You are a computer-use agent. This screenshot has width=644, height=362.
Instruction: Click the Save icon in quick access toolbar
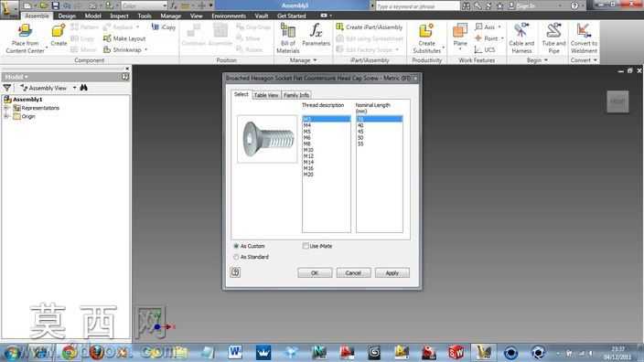click(56, 5)
